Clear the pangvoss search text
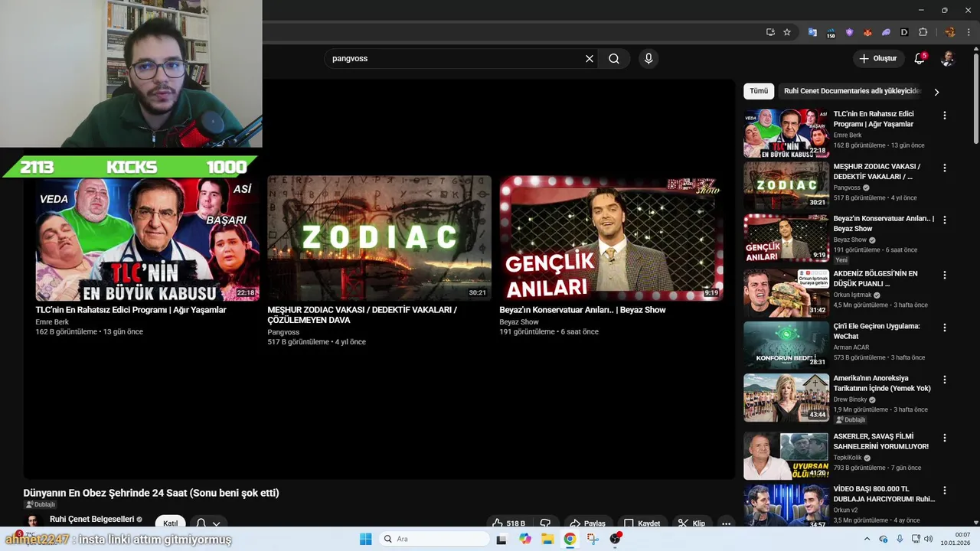This screenshot has height=551, width=980. coord(590,59)
